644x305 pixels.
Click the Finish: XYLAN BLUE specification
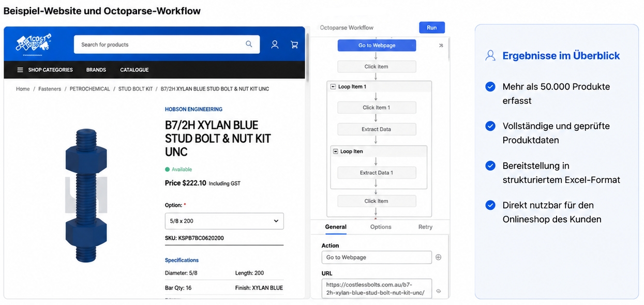coord(259,288)
